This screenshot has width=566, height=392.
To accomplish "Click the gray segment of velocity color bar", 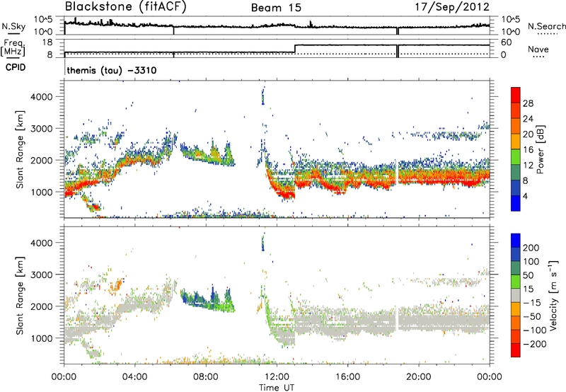I will tap(516, 296).
